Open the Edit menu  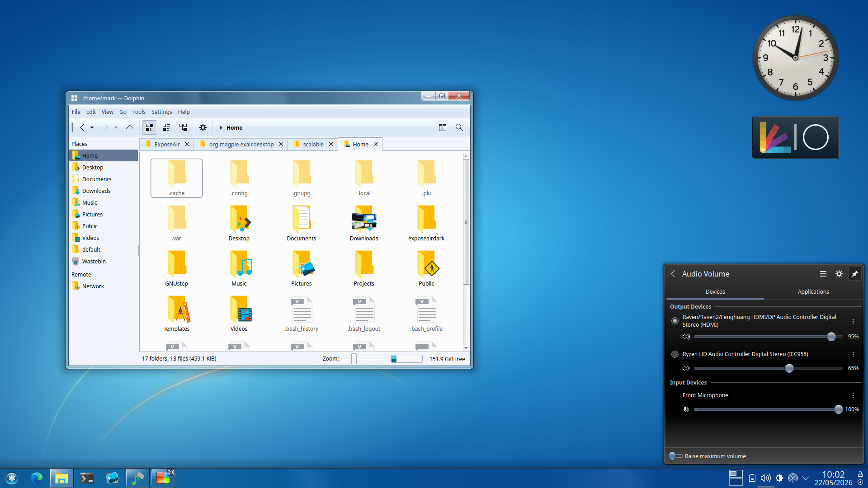[x=91, y=112]
